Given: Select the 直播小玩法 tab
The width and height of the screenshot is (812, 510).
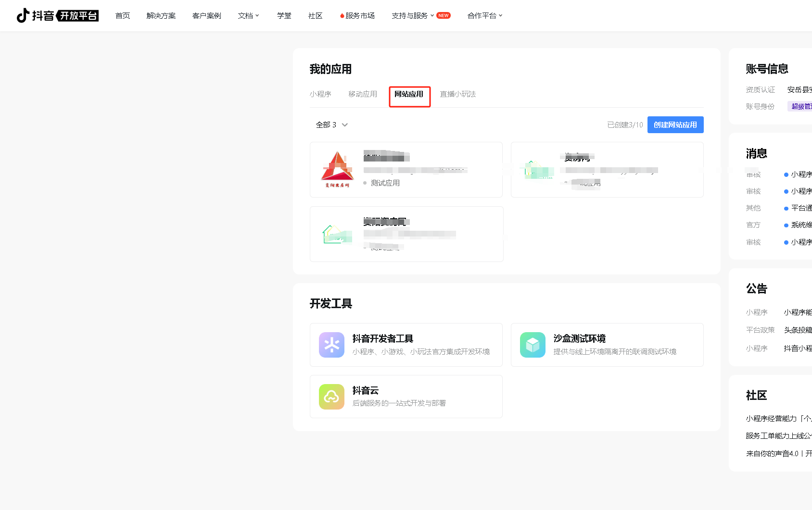Looking at the screenshot, I should point(457,94).
